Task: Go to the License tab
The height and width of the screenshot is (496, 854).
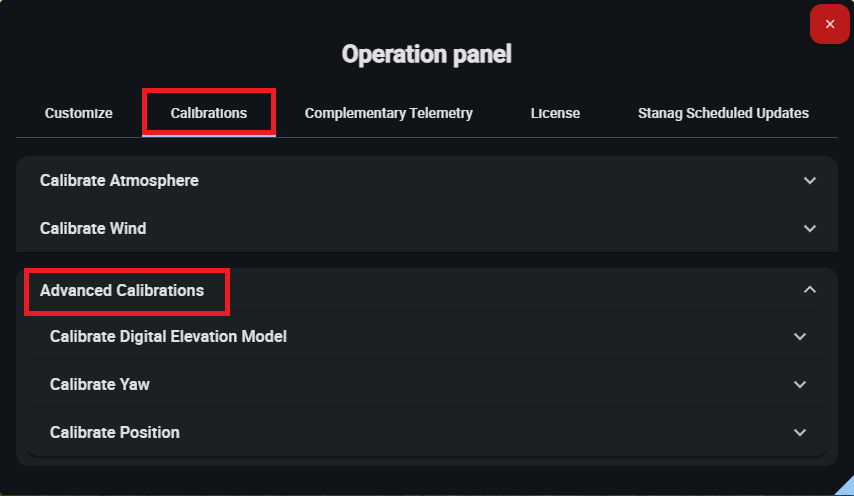Action: click(x=555, y=113)
